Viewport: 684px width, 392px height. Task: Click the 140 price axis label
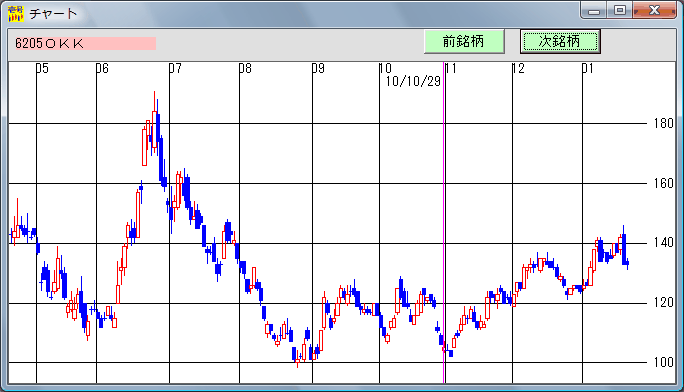(663, 242)
